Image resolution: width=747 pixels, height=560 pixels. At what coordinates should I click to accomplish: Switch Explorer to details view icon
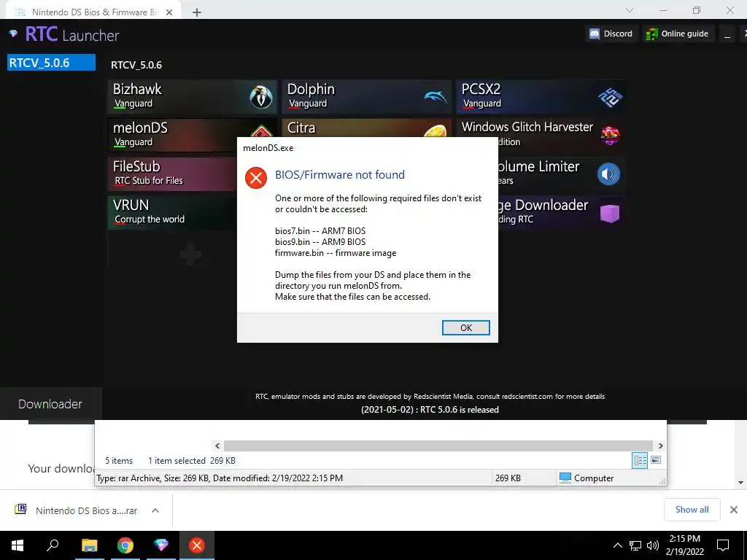click(x=639, y=460)
